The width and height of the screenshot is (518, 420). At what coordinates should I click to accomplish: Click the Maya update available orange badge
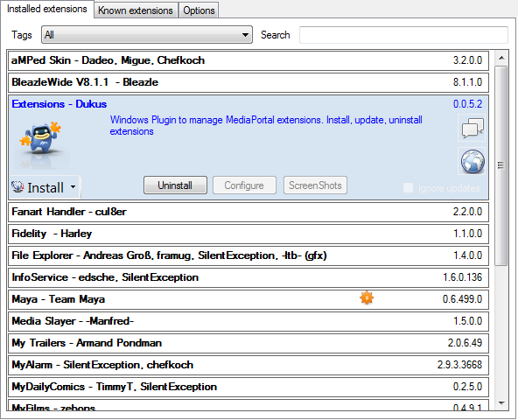[x=367, y=298]
